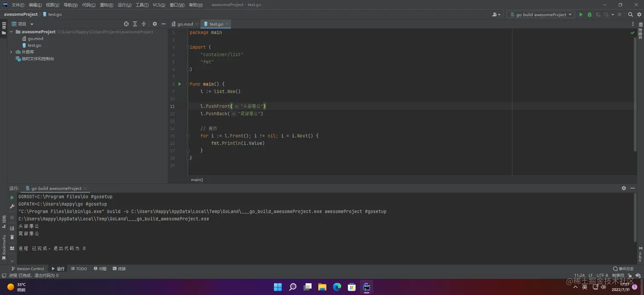The image size is (644, 295).
Task: Minimize the Run tool window
Action: tap(632, 188)
